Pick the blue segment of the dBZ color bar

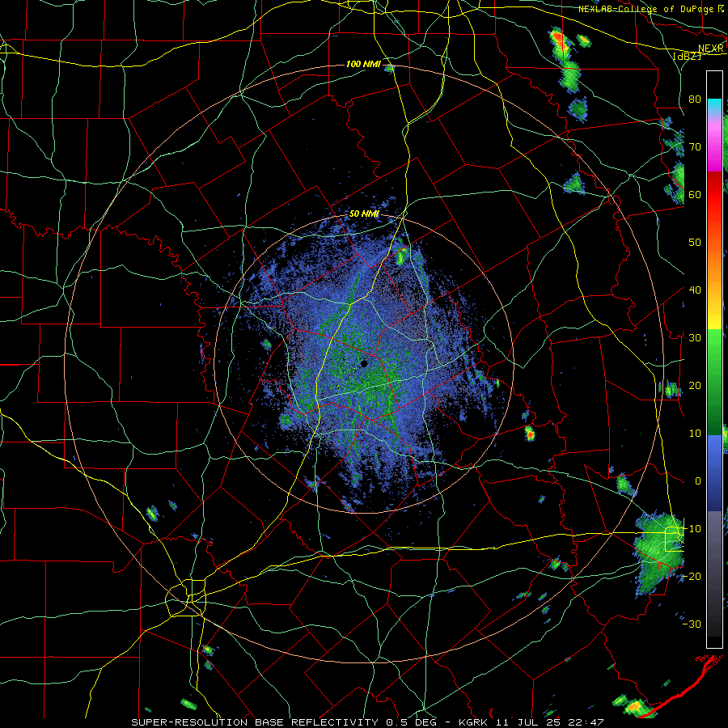(714, 472)
